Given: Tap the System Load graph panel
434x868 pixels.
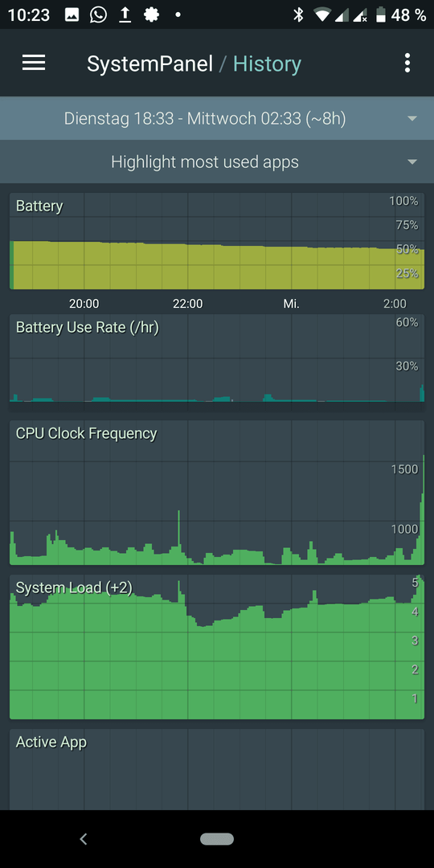Looking at the screenshot, I should click(x=217, y=647).
